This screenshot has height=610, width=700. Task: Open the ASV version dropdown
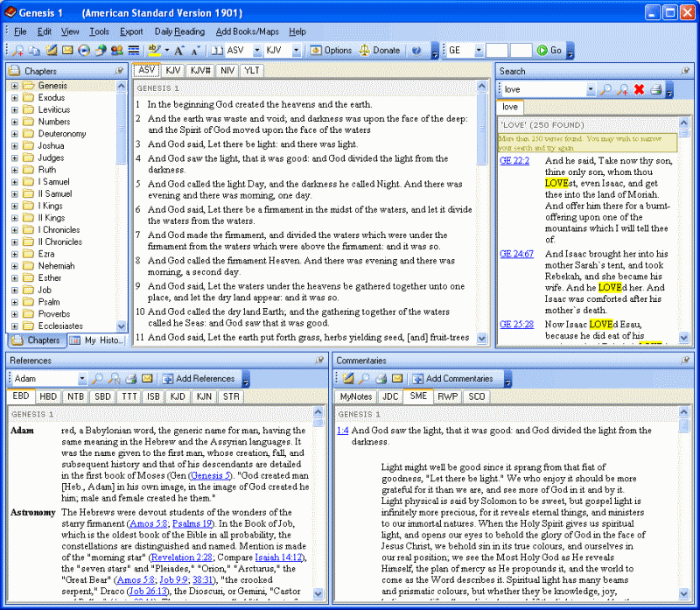click(258, 50)
